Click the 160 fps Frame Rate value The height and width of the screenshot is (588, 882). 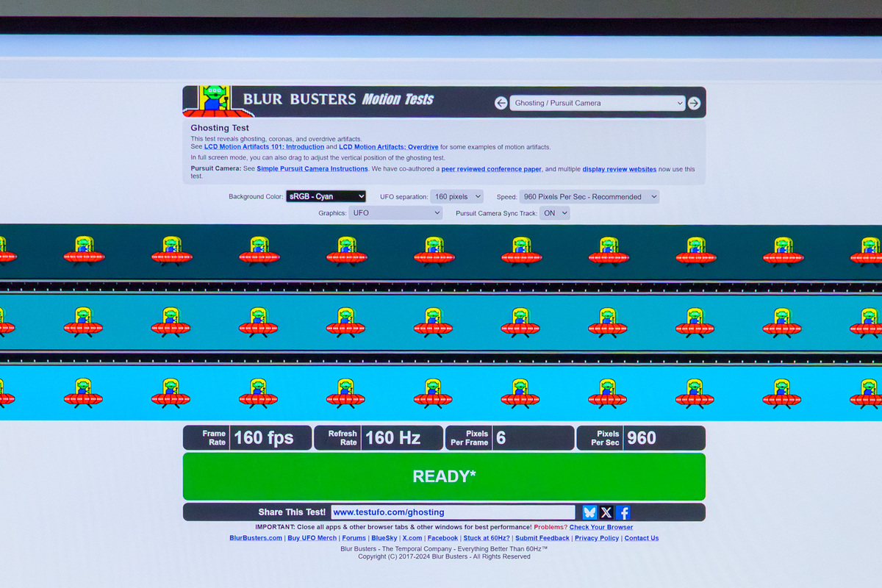(x=263, y=438)
